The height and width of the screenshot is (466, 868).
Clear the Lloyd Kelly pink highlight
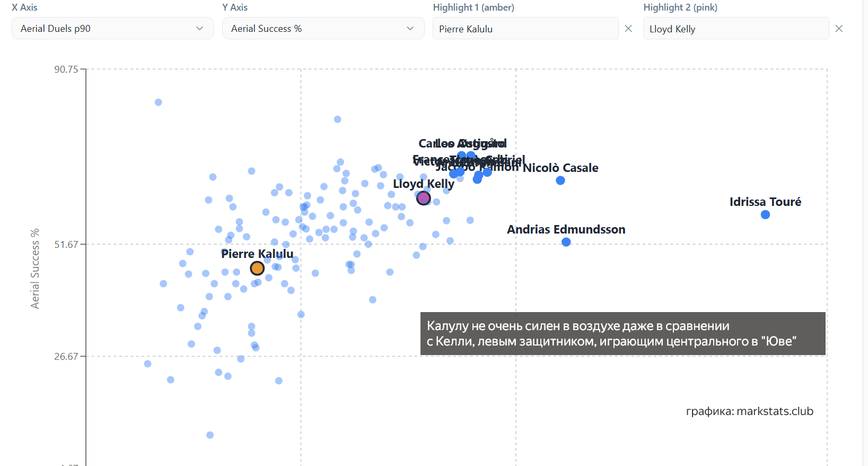point(839,29)
